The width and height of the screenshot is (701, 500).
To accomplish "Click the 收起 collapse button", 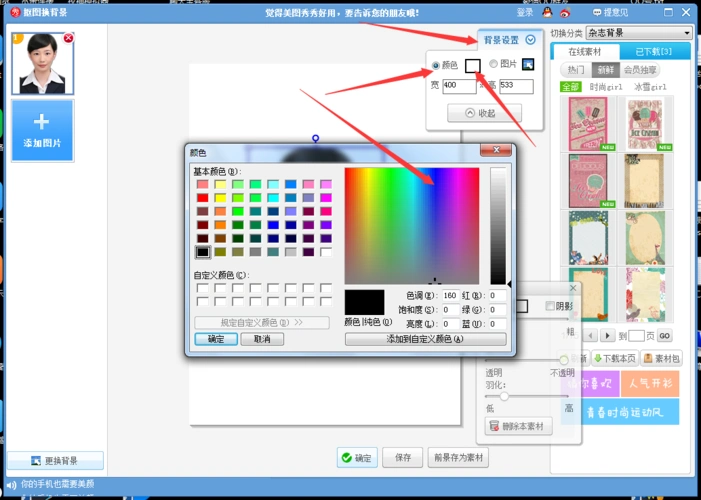I will click(484, 113).
